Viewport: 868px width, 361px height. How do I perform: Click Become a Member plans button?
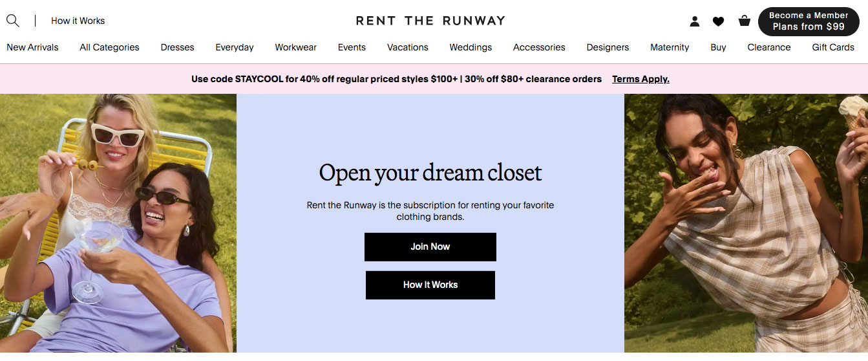pos(809,21)
